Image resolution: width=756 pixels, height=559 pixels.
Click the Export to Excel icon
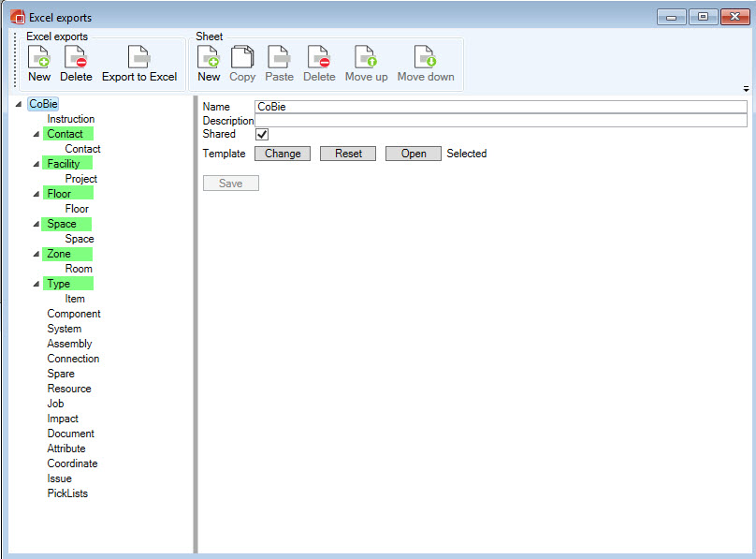pos(138,59)
